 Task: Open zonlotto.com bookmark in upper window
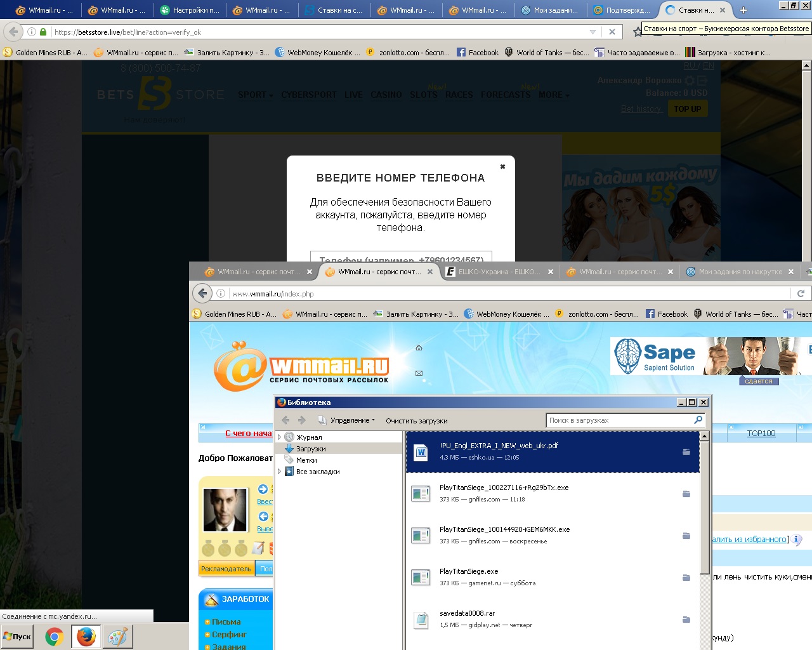[x=408, y=53]
